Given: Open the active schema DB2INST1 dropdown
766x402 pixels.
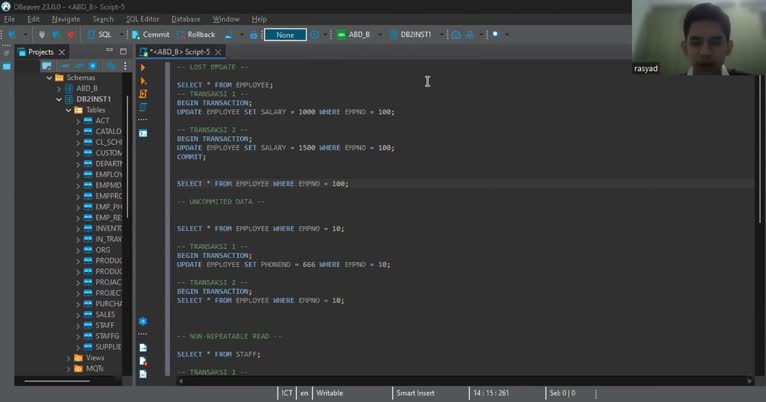Looking at the screenshot, I should (x=414, y=35).
